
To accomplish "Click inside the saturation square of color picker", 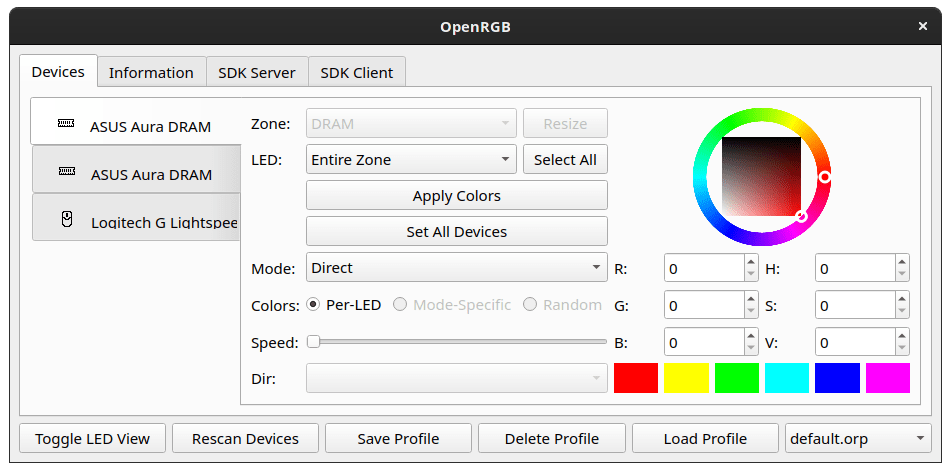I will click(762, 177).
